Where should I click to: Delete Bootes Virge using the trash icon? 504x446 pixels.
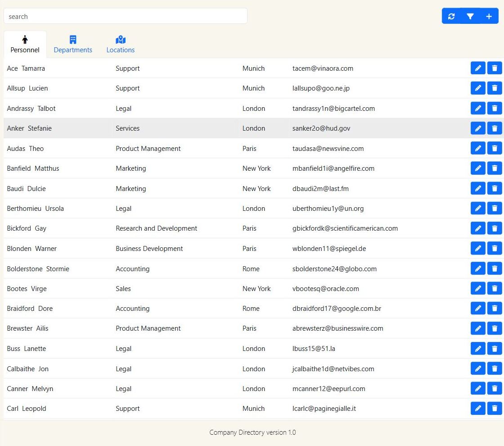pos(494,288)
